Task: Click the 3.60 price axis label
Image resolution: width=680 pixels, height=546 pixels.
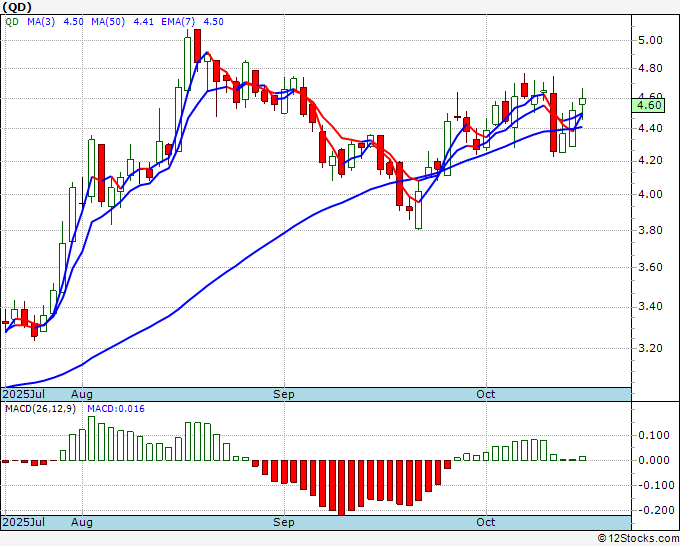Action: (651, 267)
